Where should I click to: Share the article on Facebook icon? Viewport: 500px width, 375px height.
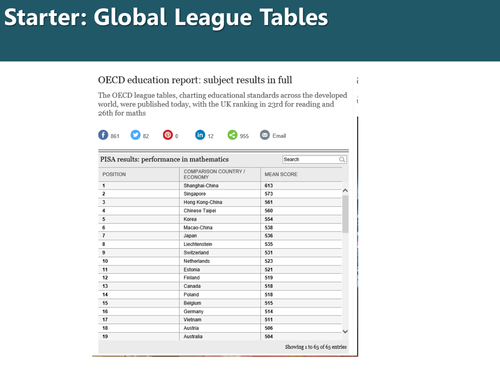point(103,135)
